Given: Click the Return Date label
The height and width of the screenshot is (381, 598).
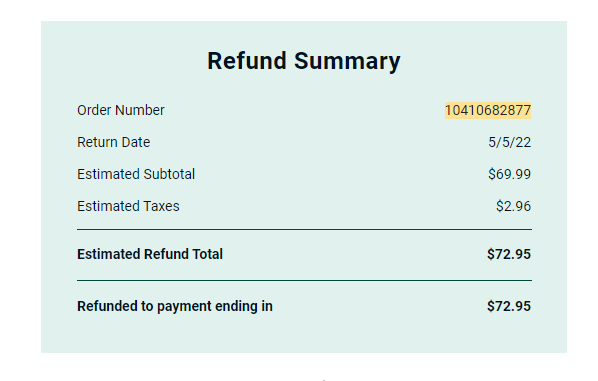Looking at the screenshot, I should (114, 142).
